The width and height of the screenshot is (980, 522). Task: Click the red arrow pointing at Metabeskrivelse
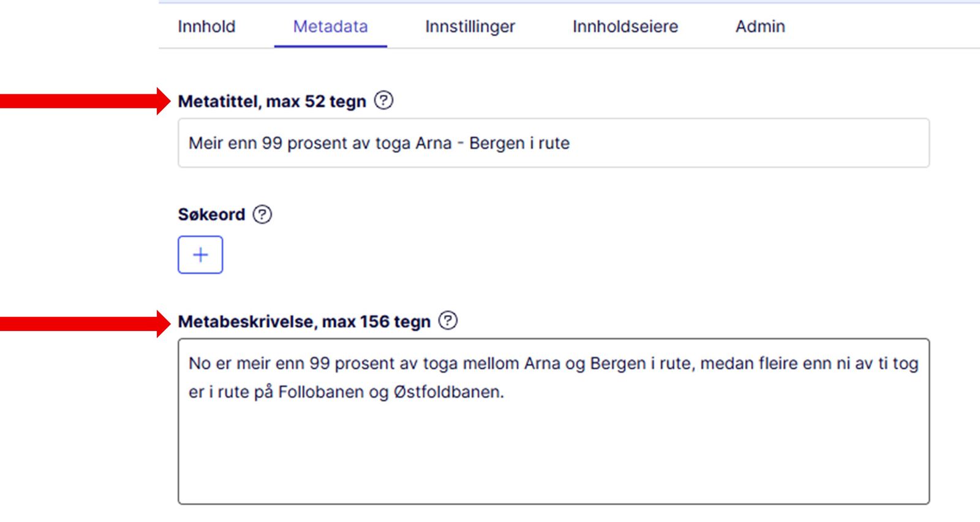coord(86,323)
